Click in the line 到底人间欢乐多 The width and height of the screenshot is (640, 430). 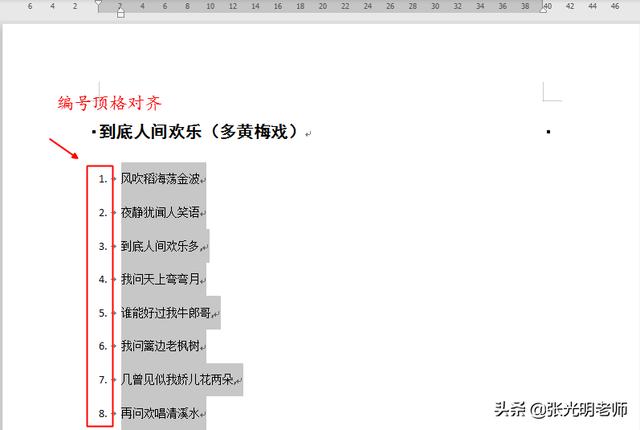tap(160, 246)
